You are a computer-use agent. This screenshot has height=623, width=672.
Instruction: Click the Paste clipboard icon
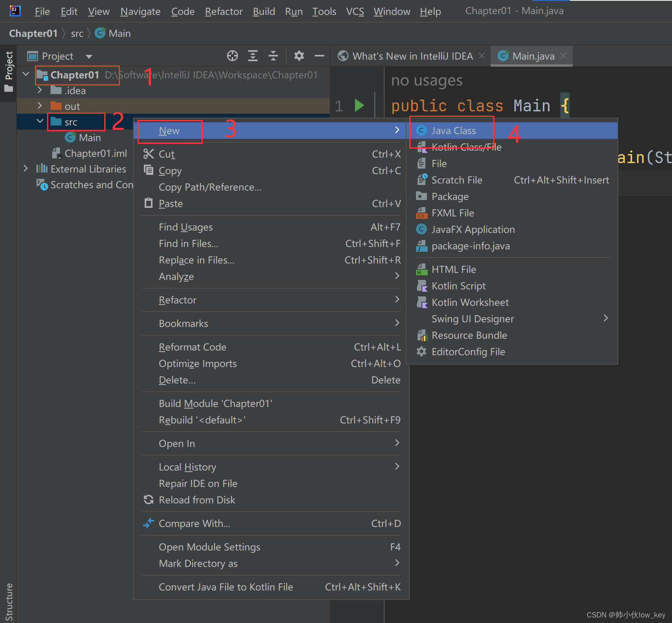pos(149,203)
